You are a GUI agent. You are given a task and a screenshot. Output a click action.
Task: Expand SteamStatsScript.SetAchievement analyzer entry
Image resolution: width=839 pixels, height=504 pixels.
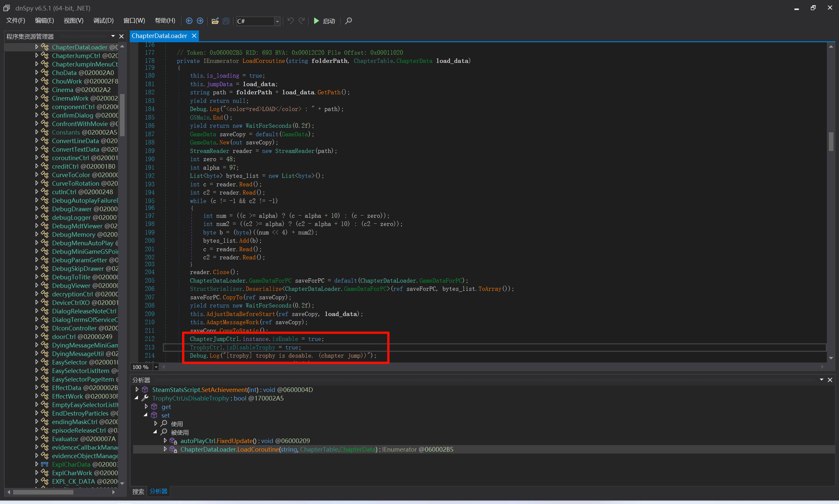coord(137,390)
